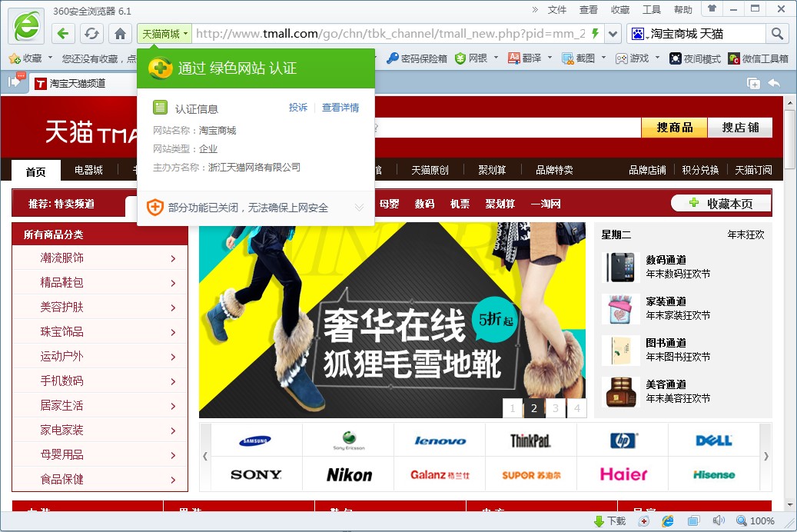
Task: Click the address bar search magnifier icon
Action: pos(777,34)
